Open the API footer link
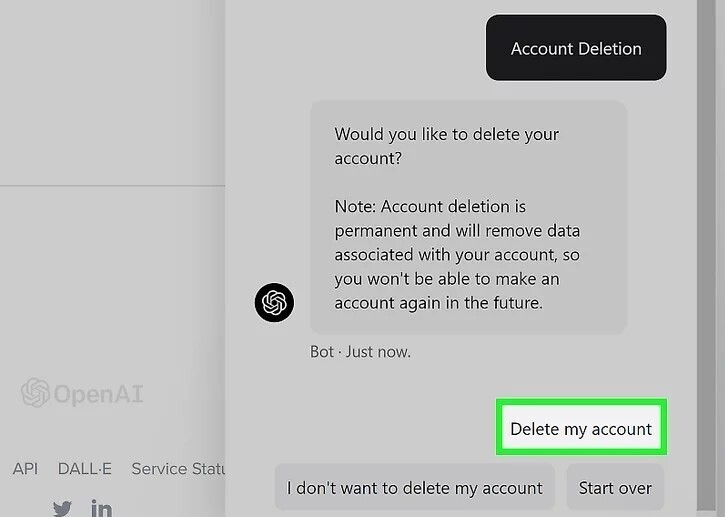 [x=25, y=468]
